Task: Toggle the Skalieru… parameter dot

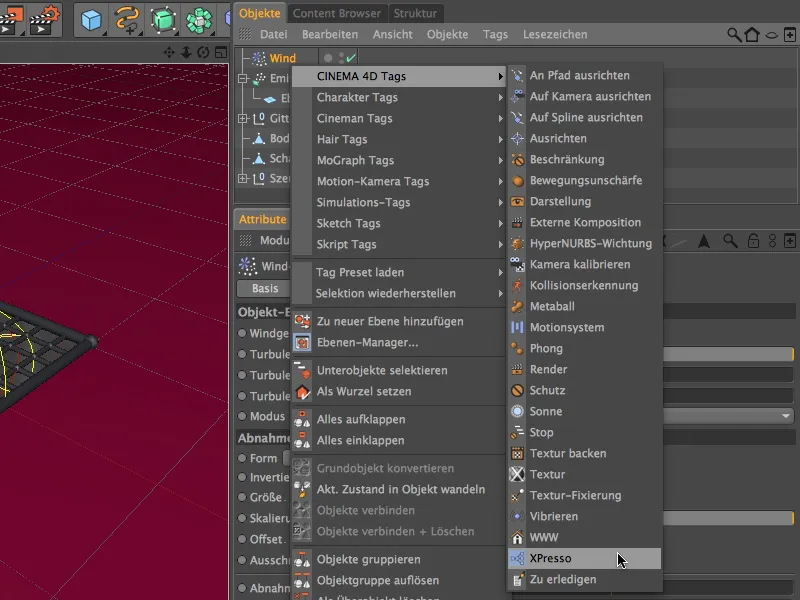Action: coord(242,518)
